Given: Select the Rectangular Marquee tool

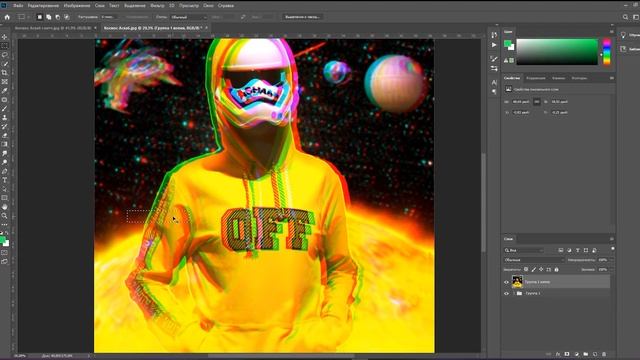Looking at the screenshot, I should click(4, 46).
